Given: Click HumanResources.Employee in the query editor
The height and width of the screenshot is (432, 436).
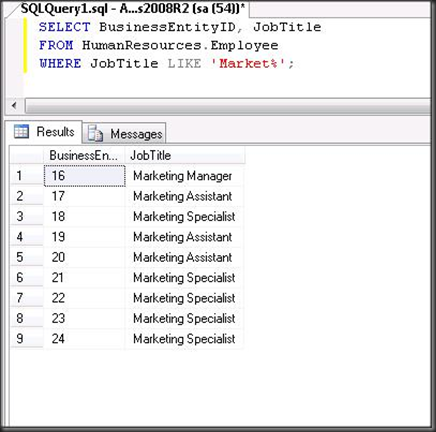Looking at the screenshot, I should click(180, 45).
